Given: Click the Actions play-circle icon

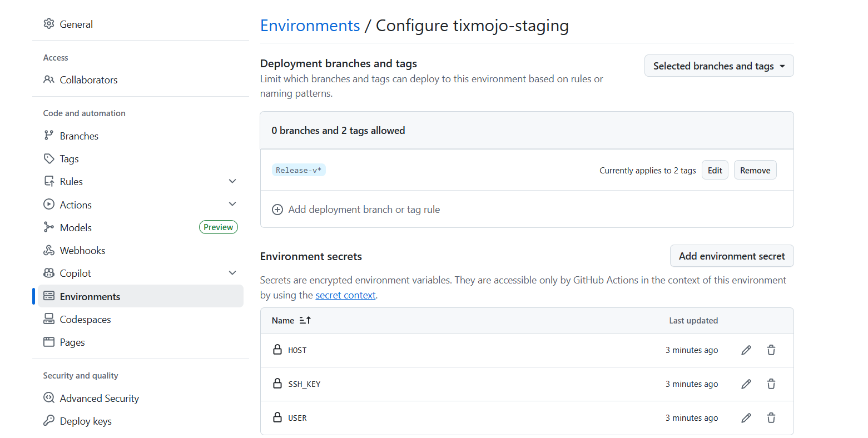Looking at the screenshot, I should [49, 205].
